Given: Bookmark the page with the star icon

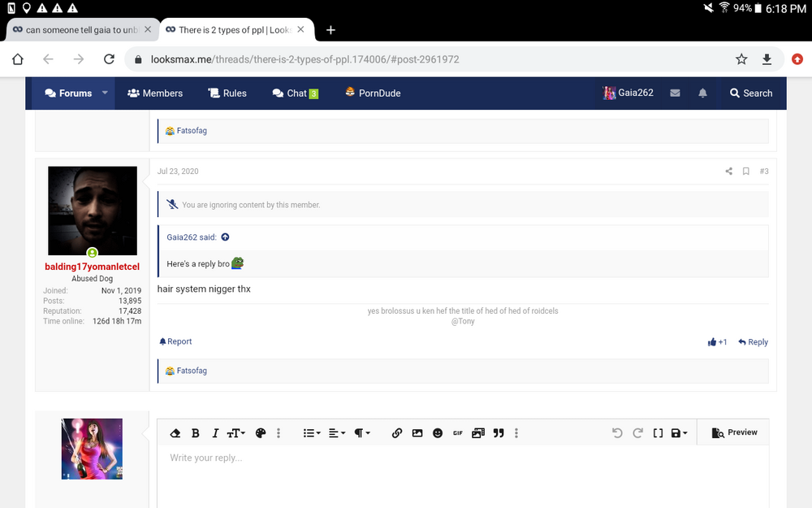Looking at the screenshot, I should coord(741,59).
